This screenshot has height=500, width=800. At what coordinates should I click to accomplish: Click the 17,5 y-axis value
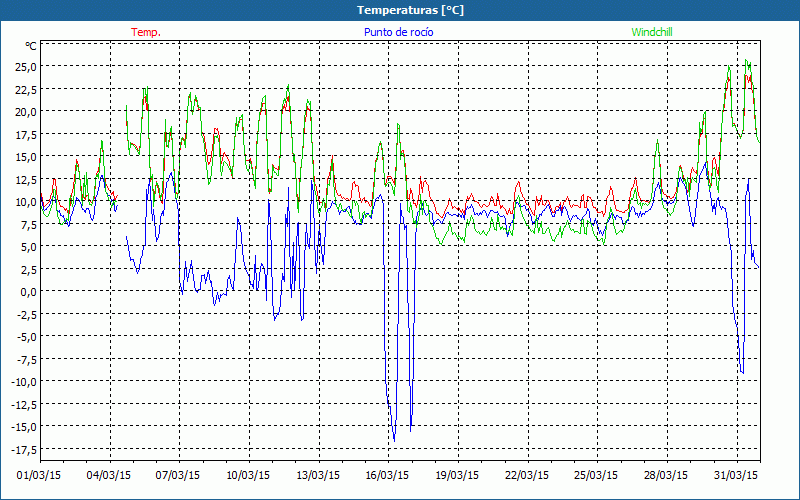click(26, 134)
